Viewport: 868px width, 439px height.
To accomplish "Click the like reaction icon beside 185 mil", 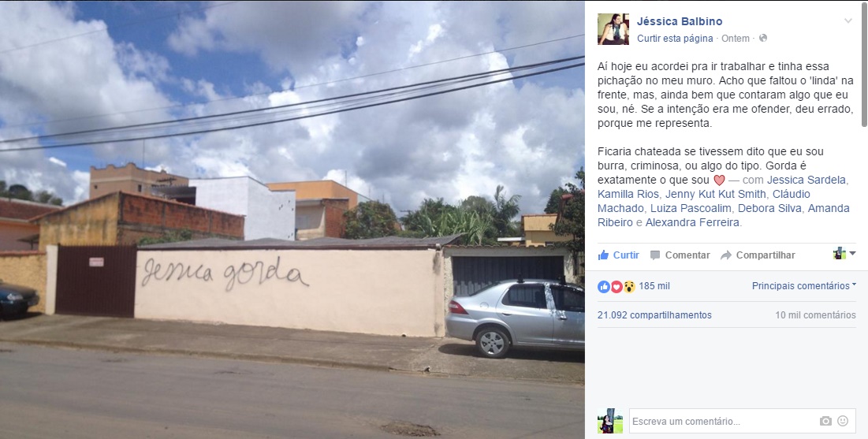I will pos(603,286).
